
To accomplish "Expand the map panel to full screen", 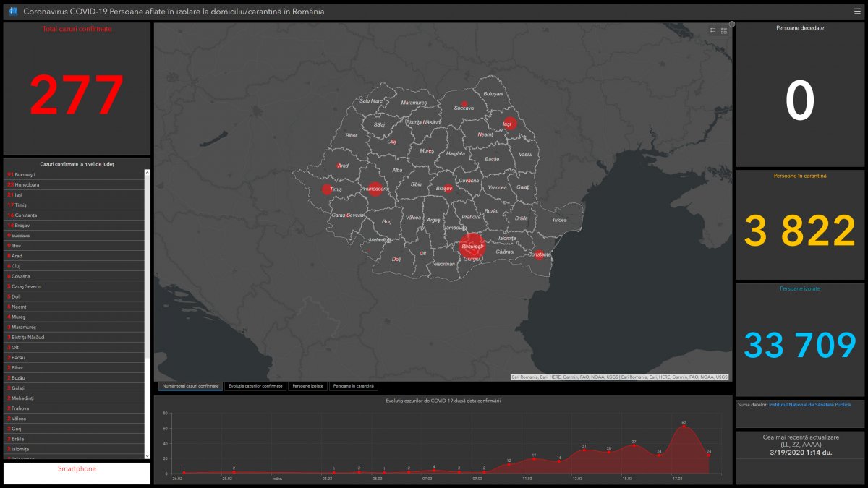I will (x=731, y=24).
